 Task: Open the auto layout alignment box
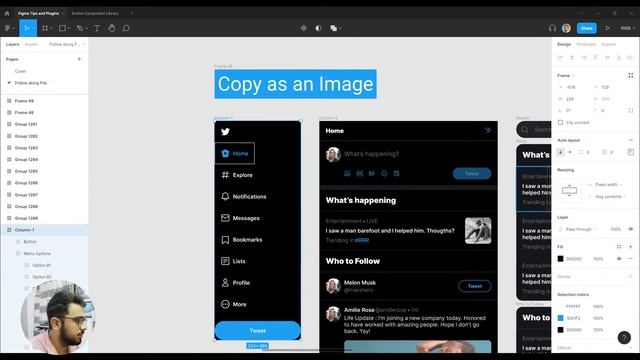pos(631,152)
